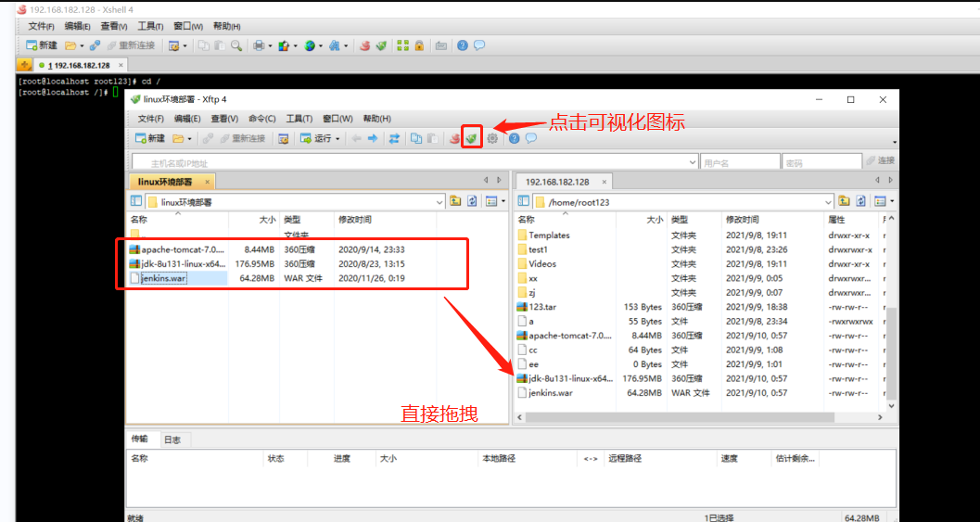Viewport: 980px width, 522px height.
Task: Open the 查看(V) menu in Xshell
Action: (x=114, y=26)
